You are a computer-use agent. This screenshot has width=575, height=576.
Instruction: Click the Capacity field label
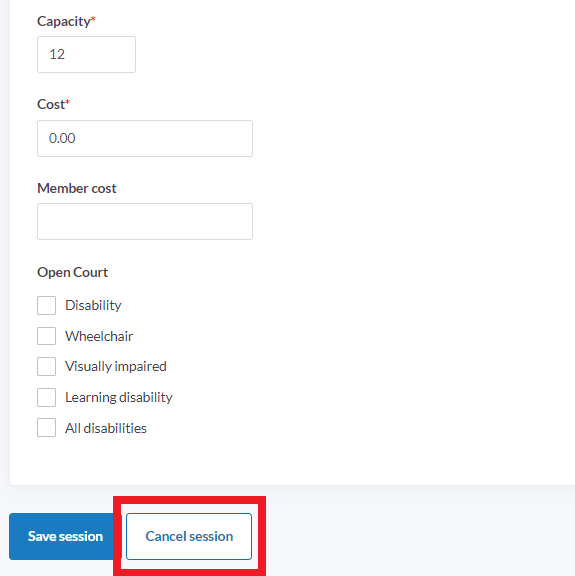tap(64, 21)
